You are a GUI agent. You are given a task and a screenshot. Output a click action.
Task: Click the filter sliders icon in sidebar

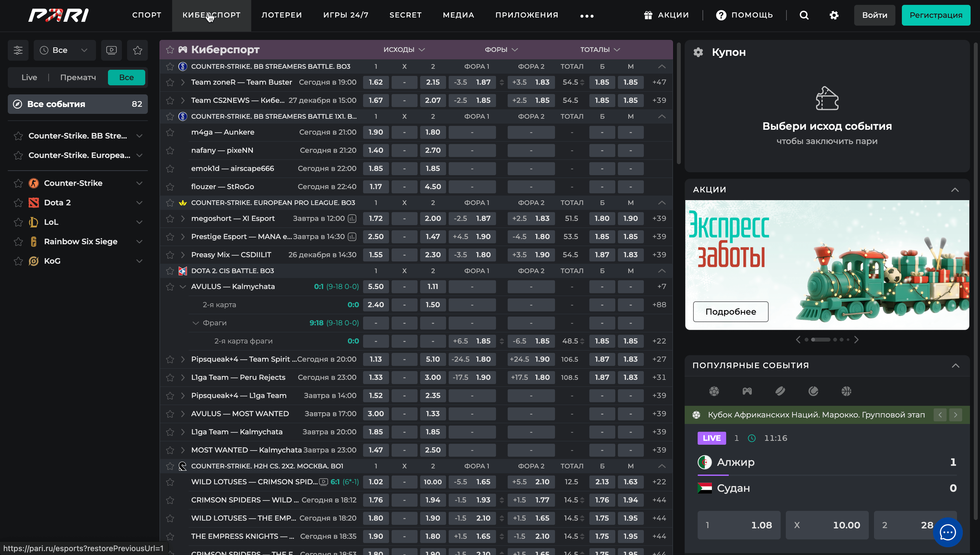[18, 50]
